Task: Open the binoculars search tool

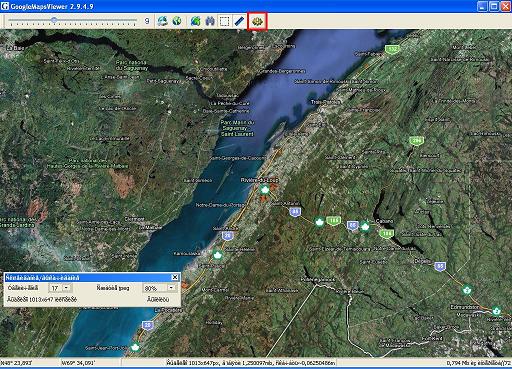Action: [x=210, y=21]
